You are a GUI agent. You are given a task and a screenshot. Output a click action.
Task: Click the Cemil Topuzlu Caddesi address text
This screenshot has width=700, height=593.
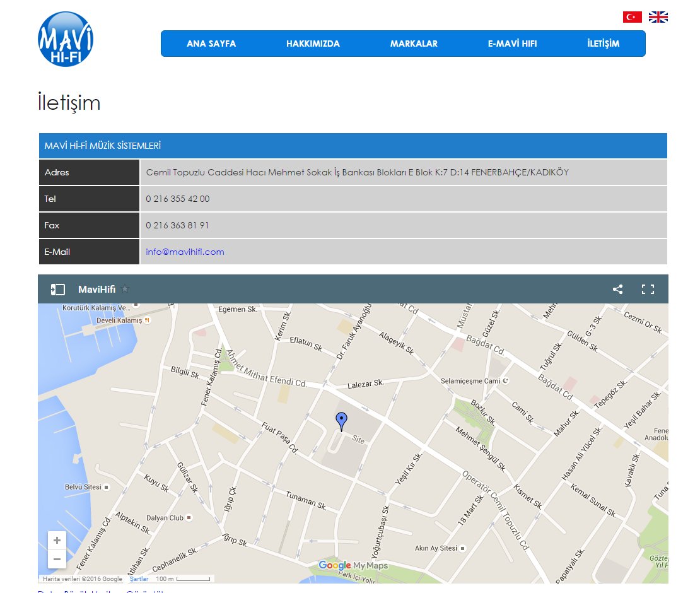pyautogui.click(x=358, y=172)
